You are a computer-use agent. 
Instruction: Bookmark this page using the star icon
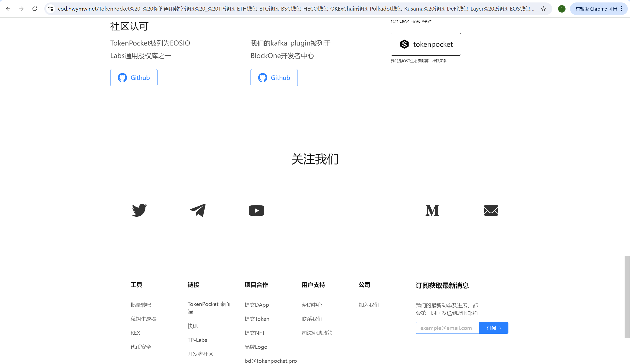click(543, 9)
